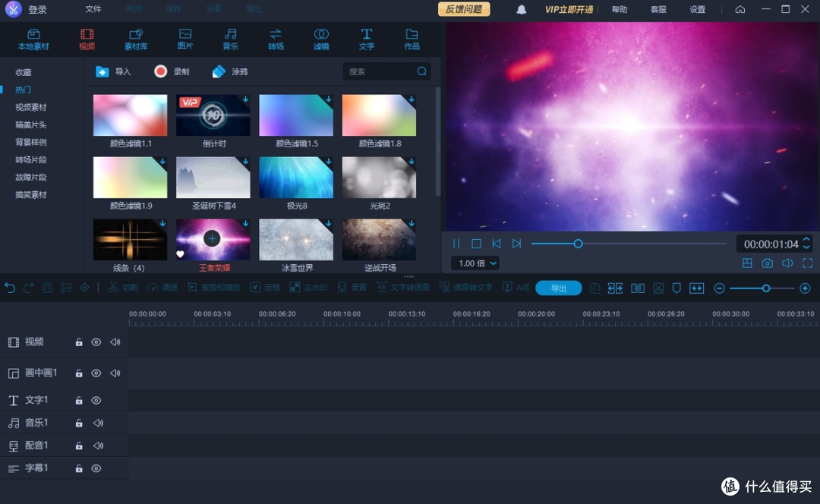The width and height of the screenshot is (820, 504).
Task: Select the 冰雪世界 thumbnail
Action: pyautogui.click(x=296, y=239)
